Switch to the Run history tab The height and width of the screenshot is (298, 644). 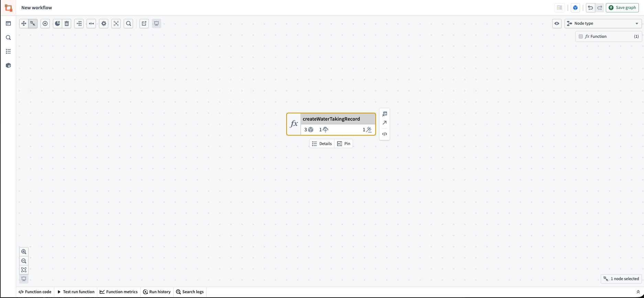click(x=157, y=292)
